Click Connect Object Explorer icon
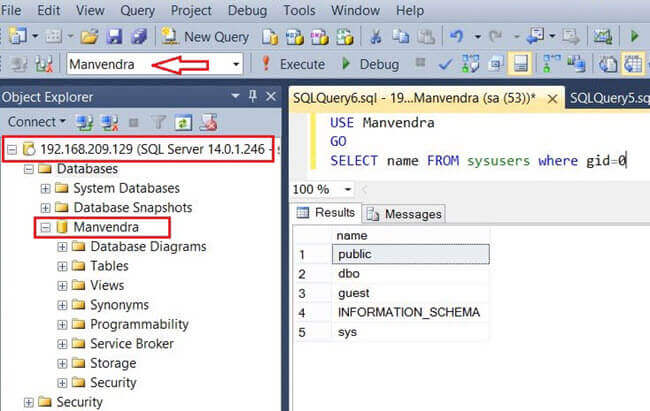This screenshot has height=411, width=650. [x=85, y=122]
